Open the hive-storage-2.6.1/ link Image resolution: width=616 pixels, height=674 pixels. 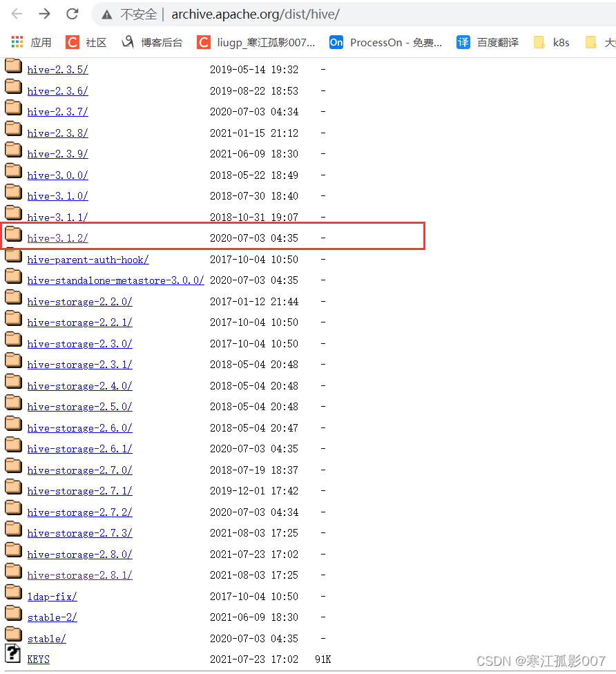pyautogui.click(x=80, y=449)
